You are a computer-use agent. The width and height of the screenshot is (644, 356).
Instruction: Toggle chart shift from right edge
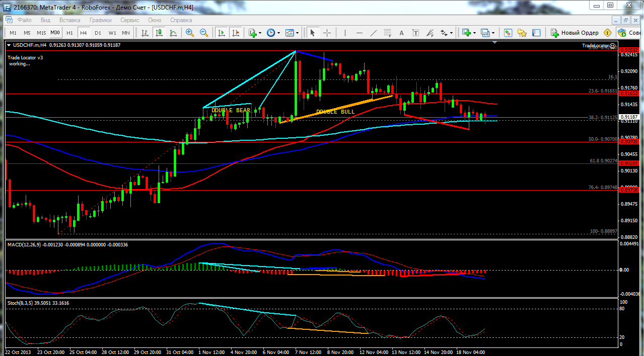[235, 33]
